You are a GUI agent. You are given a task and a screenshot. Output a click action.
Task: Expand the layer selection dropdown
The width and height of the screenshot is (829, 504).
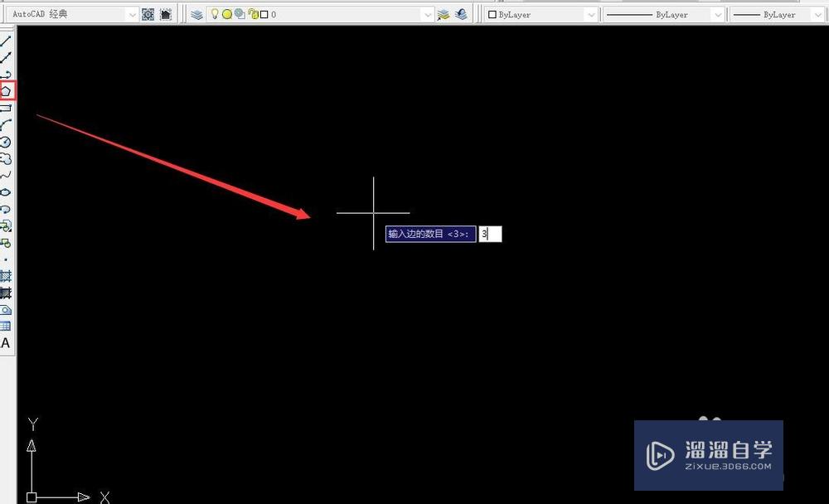[x=427, y=13]
